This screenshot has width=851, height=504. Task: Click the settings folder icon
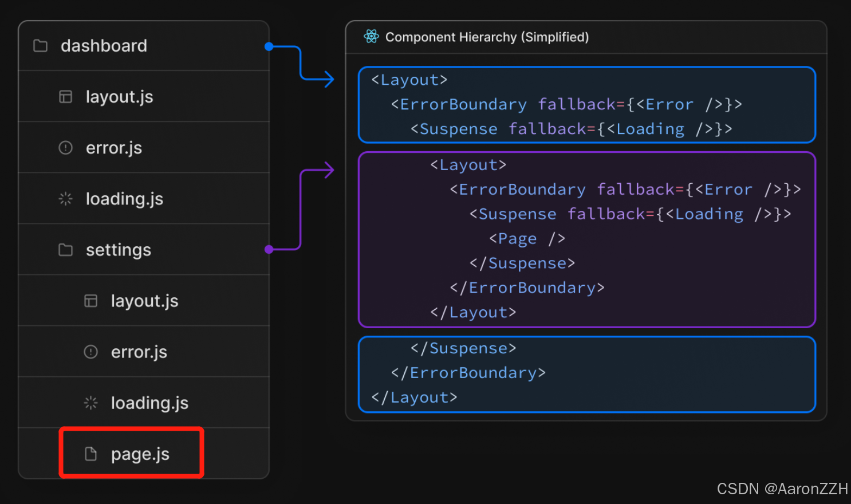[66, 250]
